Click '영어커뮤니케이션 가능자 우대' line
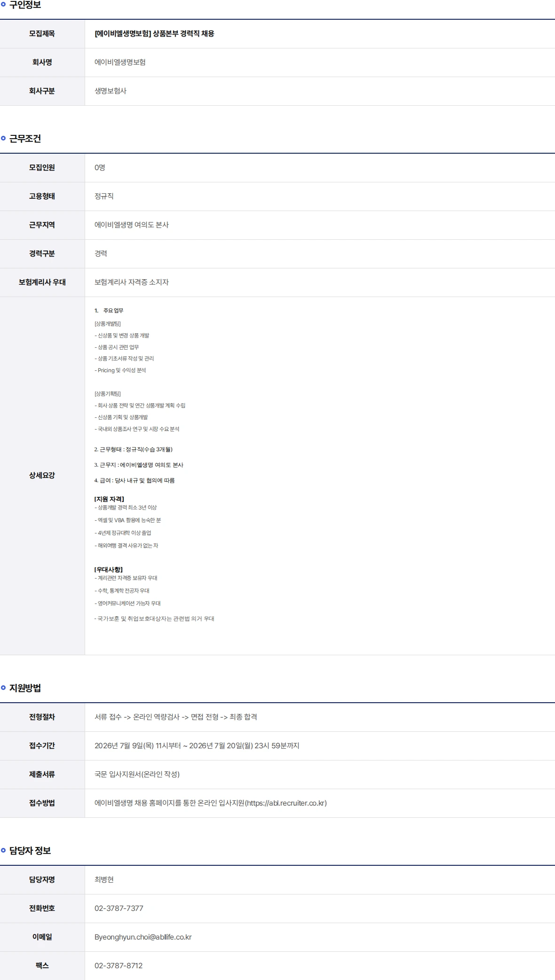Viewport: 555px width, 980px height. pos(127,604)
